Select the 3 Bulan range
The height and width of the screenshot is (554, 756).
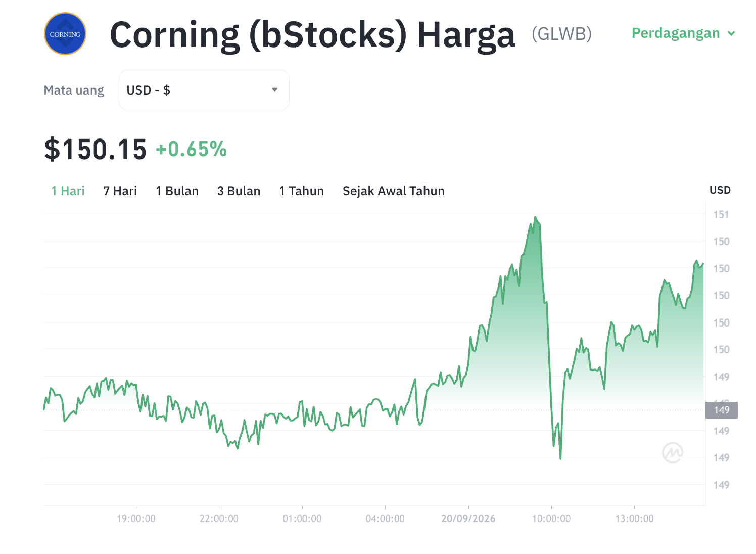[x=239, y=191]
